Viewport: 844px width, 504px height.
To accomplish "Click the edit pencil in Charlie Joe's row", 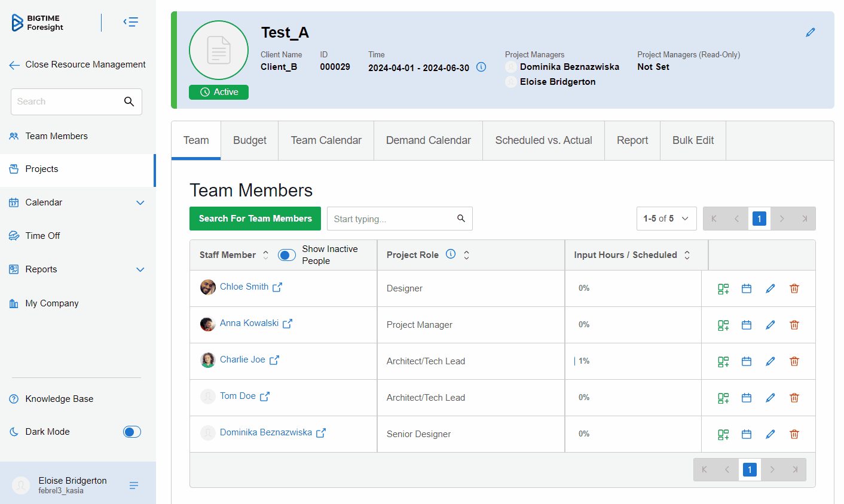I will coord(770,361).
